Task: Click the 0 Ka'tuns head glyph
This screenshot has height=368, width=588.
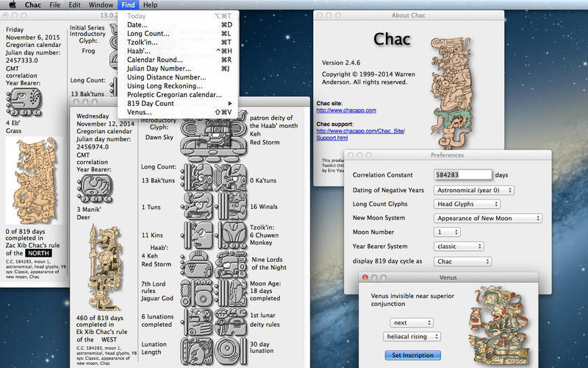Action: [231, 177]
